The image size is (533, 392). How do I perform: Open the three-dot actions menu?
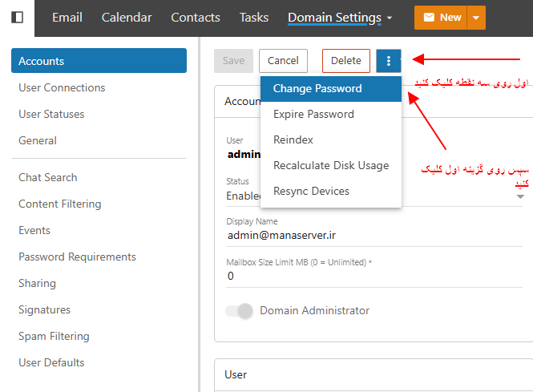tap(389, 61)
